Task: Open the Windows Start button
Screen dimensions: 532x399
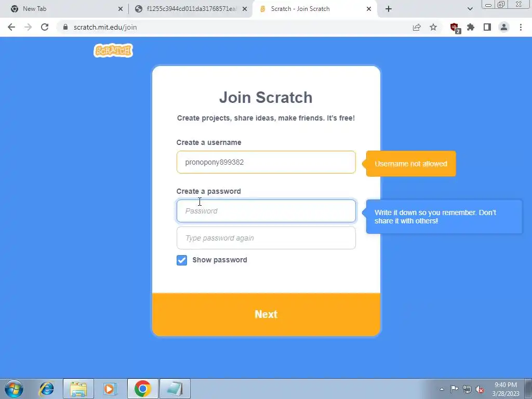Action: pos(14,389)
